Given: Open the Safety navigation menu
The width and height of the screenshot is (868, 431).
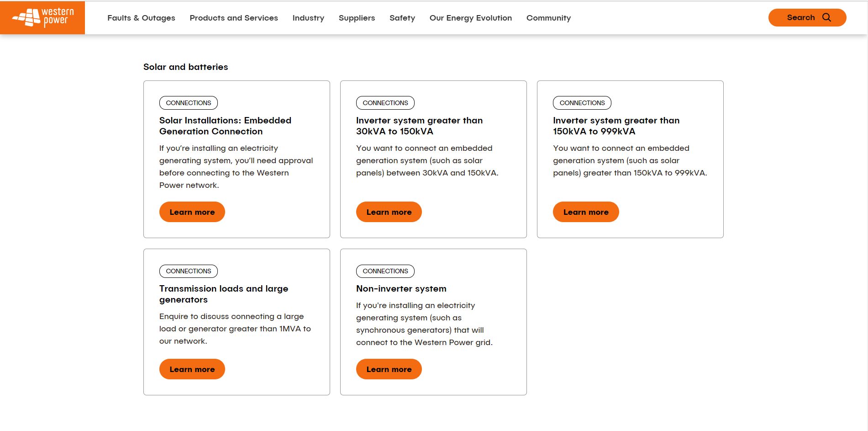Looking at the screenshot, I should tap(402, 18).
